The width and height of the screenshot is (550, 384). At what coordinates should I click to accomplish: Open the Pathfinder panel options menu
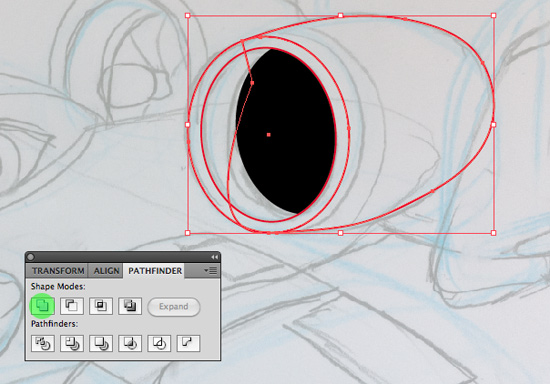(x=211, y=271)
